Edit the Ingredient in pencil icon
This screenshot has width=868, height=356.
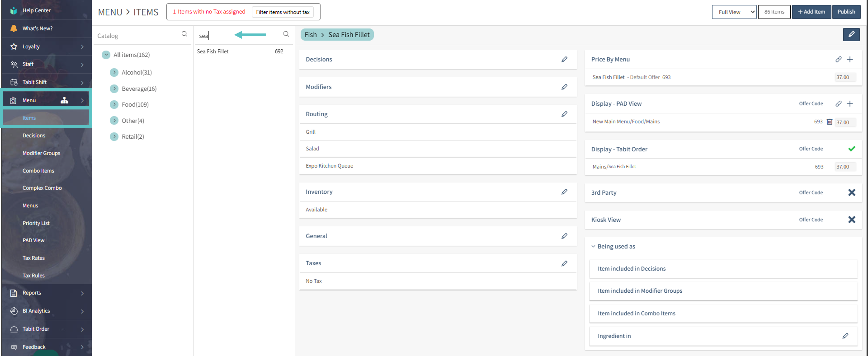tap(845, 336)
